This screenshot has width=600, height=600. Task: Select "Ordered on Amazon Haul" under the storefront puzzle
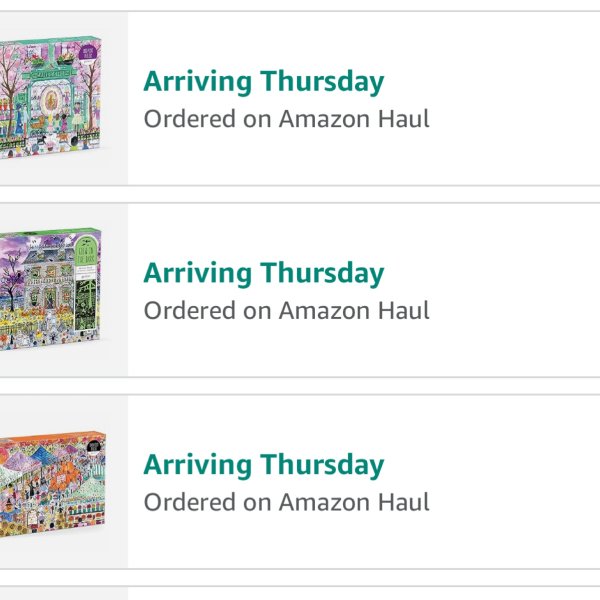pyautogui.click(x=286, y=118)
